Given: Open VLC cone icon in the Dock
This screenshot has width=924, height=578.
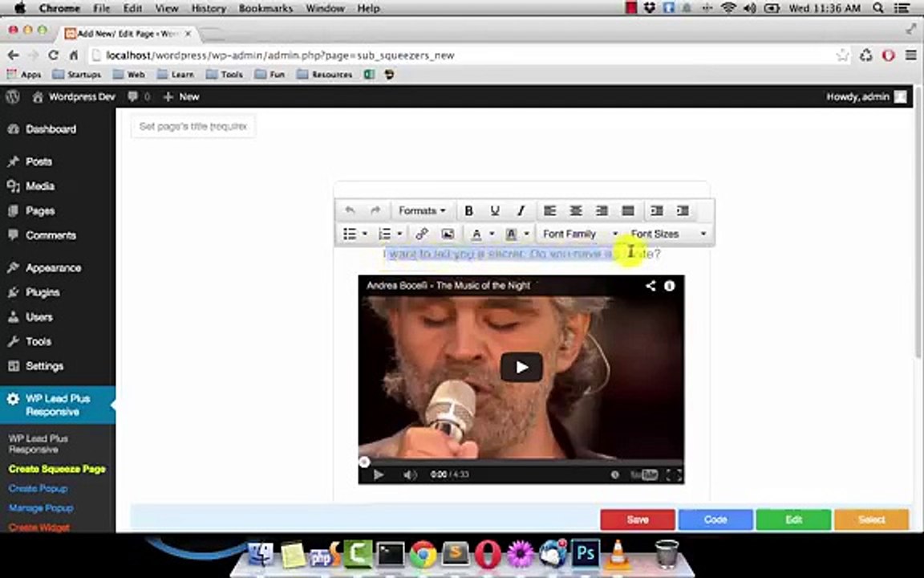Looking at the screenshot, I should 618,554.
